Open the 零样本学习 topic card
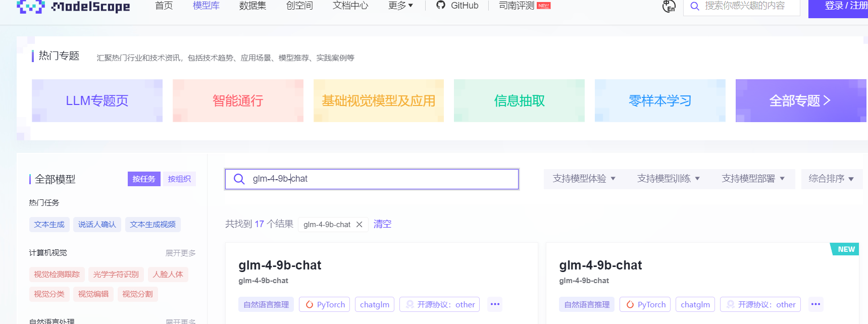The image size is (868, 324). click(x=660, y=100)
